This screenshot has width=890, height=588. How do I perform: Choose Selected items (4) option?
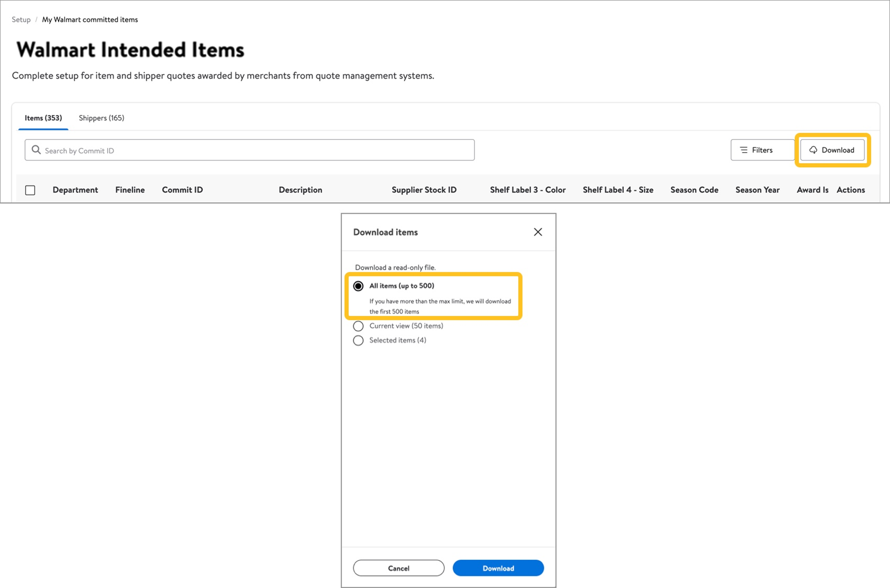(x=358, y=340)
